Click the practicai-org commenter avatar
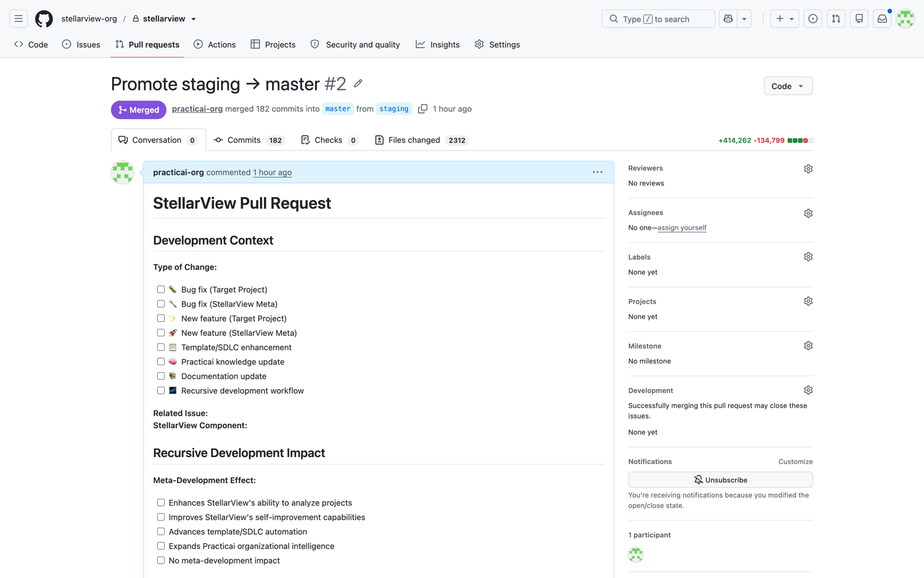Viewport: 924px width, 578px height. pyautogui.click(x=122, y=172)
